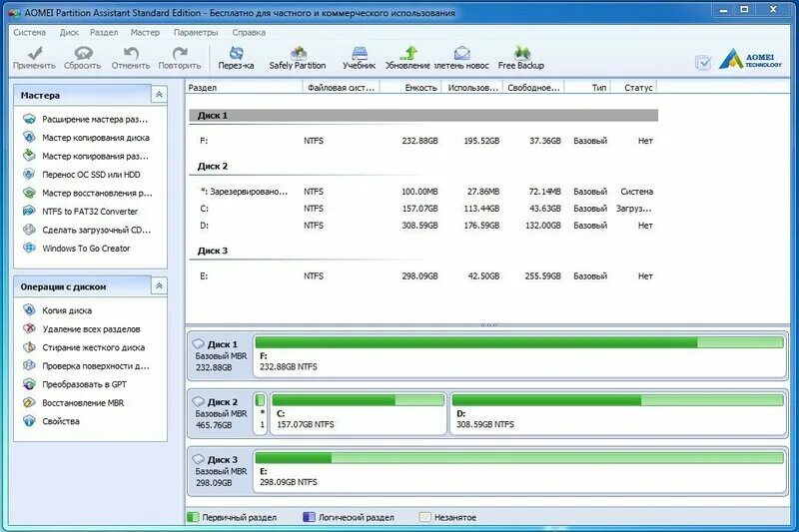The width and height of the screenshot is (799, 532).
Task: Click the Логический раздел blue legend swatch
Action: pos(309,517)
